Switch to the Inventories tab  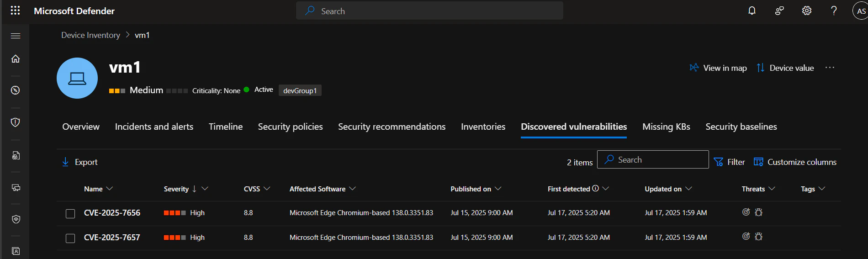point(483,127)
